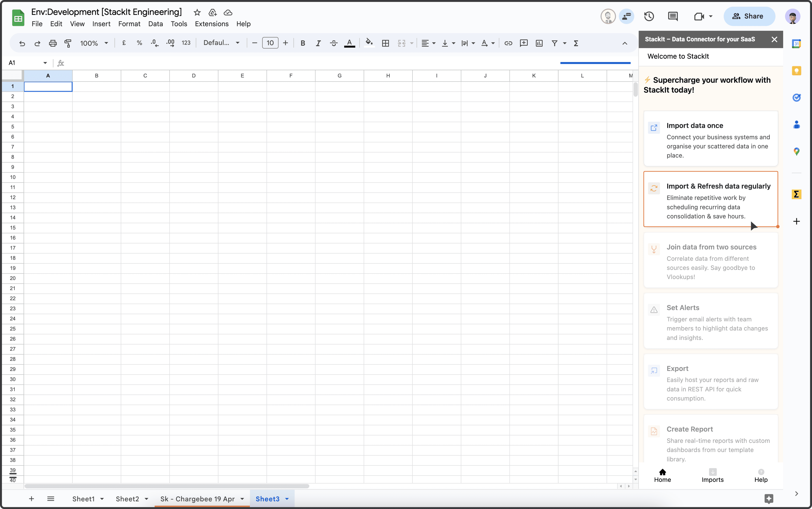Screen dimensions: 812x509
Task: Click the paint format icon
Action: click(68, 43)
